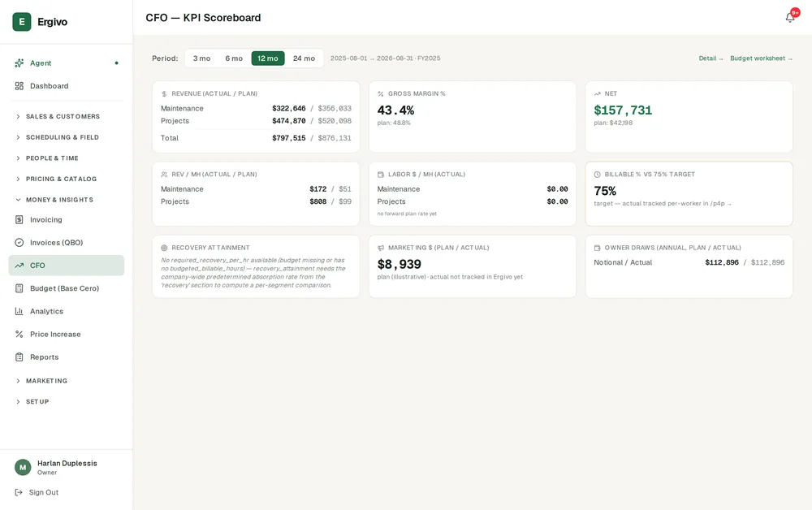Click the Total revenue actual $797,515
This screenshot has width=812, height=510.
tap(289, 138)
